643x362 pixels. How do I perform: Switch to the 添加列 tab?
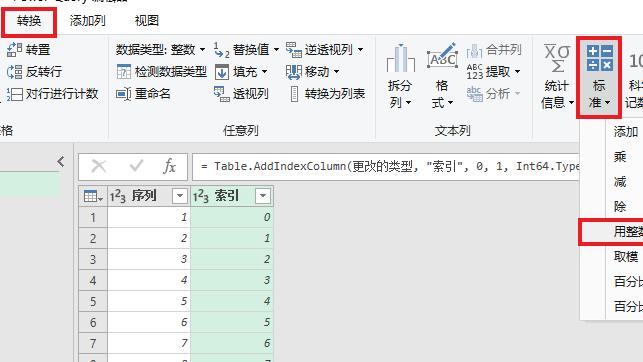coord(87,20)
